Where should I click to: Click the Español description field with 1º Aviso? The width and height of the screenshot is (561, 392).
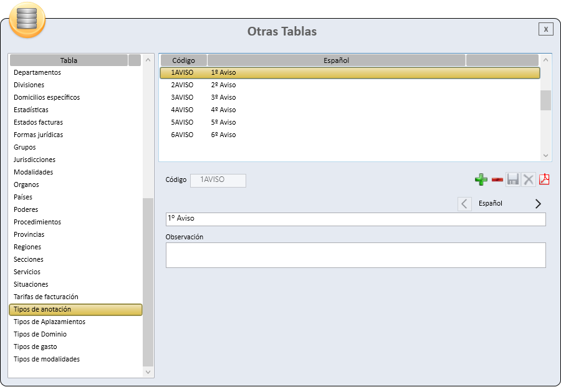pyautogui.click(x=355, y=219)
